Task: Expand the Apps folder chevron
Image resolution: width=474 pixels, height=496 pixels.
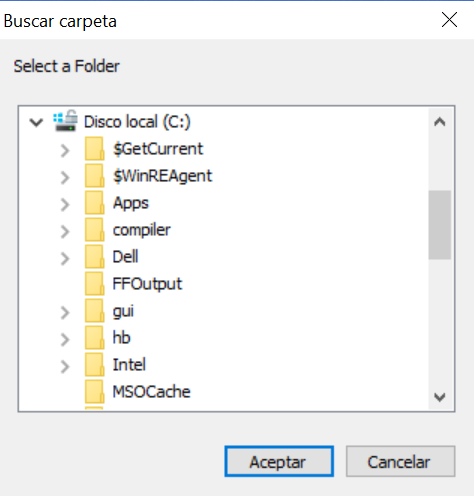Action: click(x=65, y=205)
